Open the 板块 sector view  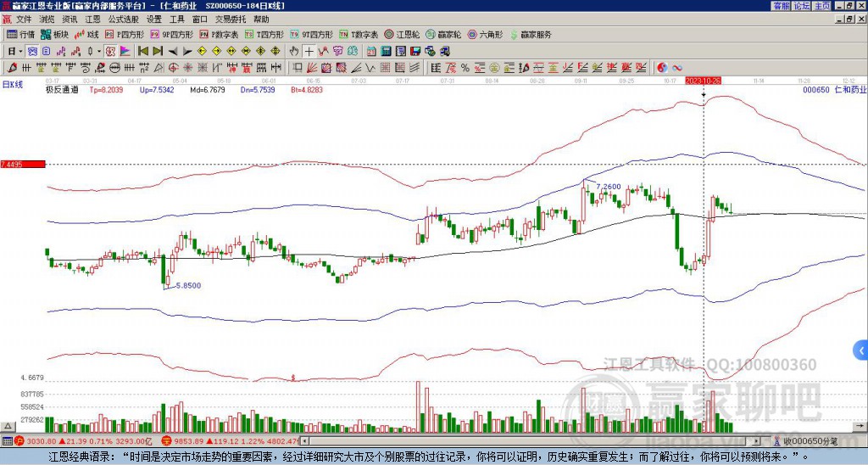pyautogui.click(x=54, y=34)
